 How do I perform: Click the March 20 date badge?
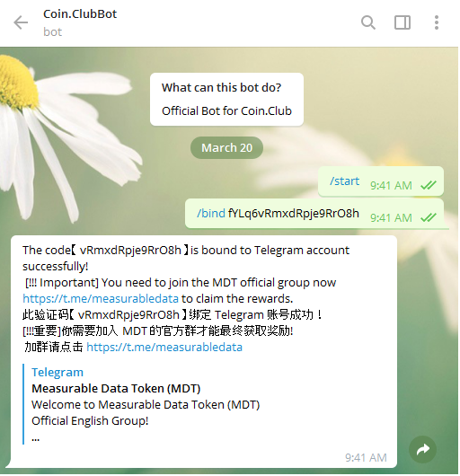click(x=226, y=148)
